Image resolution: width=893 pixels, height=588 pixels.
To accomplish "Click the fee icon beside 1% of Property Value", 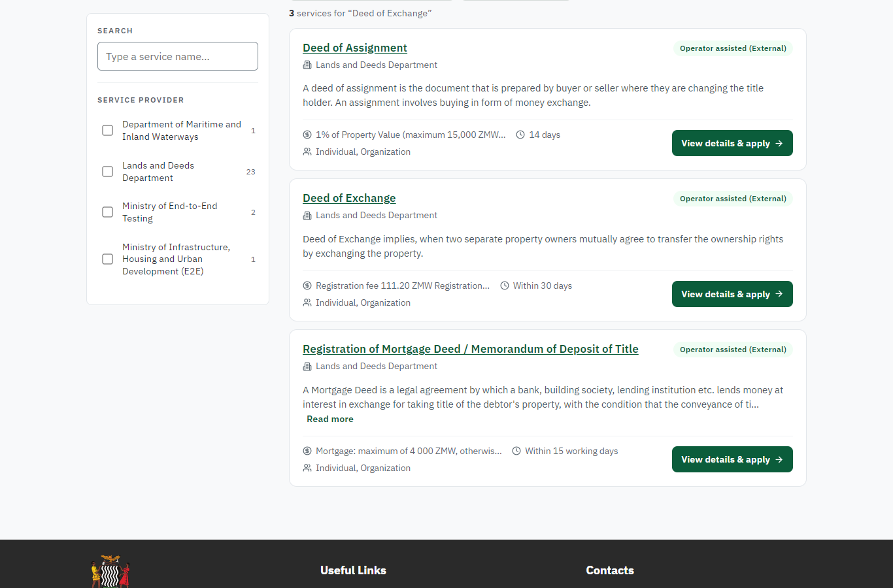I will pos(307,135).
